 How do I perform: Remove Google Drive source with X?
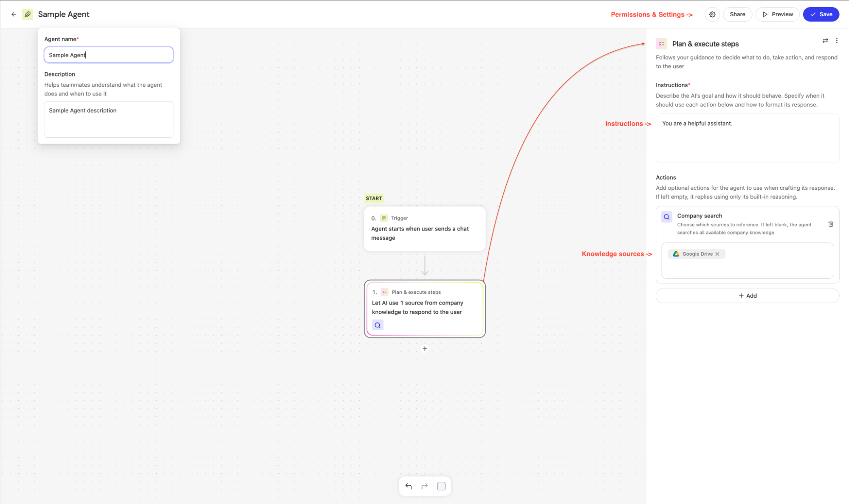(x=717, y=254)
